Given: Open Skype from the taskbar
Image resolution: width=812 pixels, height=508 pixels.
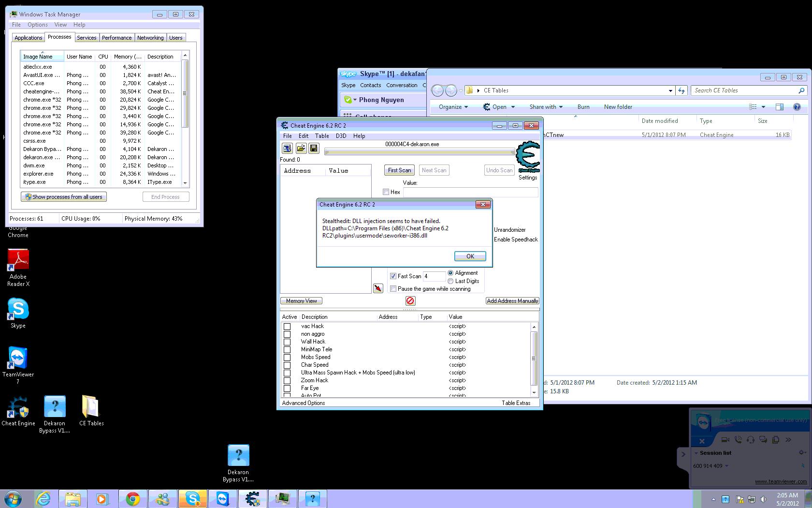Looking at the screenshot, I should tap(193, 499).
